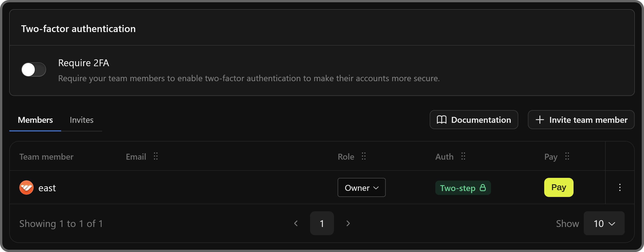Click the Role column drag handle icon
Screen dimensions: 644x252
pyautogui.click(x=363, y=156)
